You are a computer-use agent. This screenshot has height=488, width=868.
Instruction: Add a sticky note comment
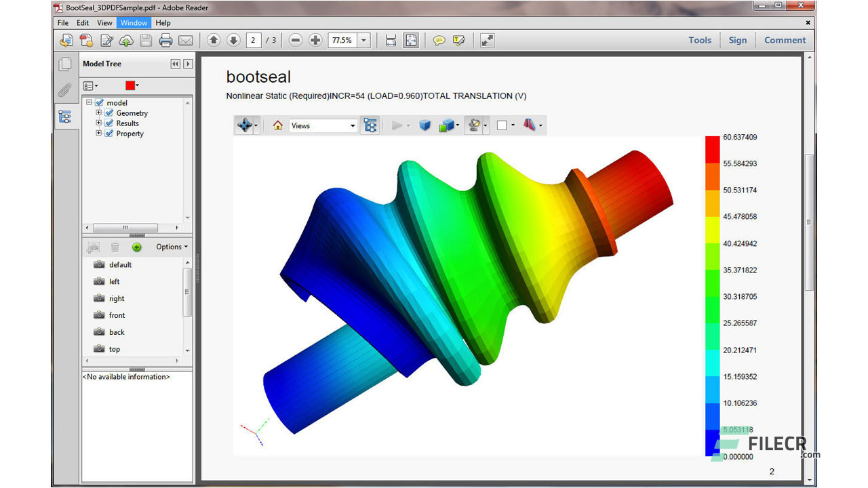click(439, 41)
